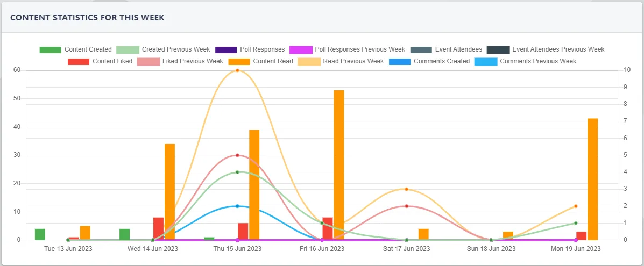Screen dimensions: 644x266
Task: Toggle the Liked Previous Week legend label
Action: click(x=193, y=62)
